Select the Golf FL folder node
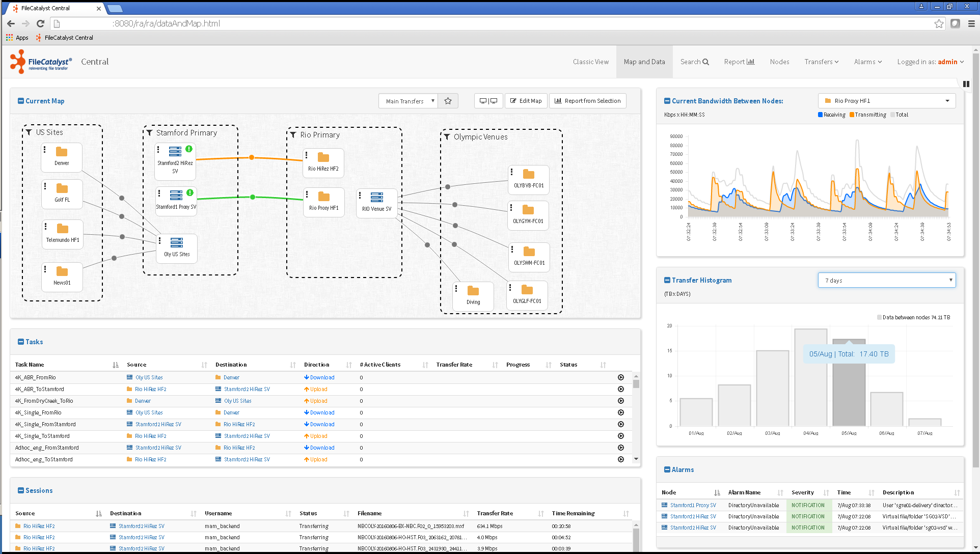 (62, 193)
